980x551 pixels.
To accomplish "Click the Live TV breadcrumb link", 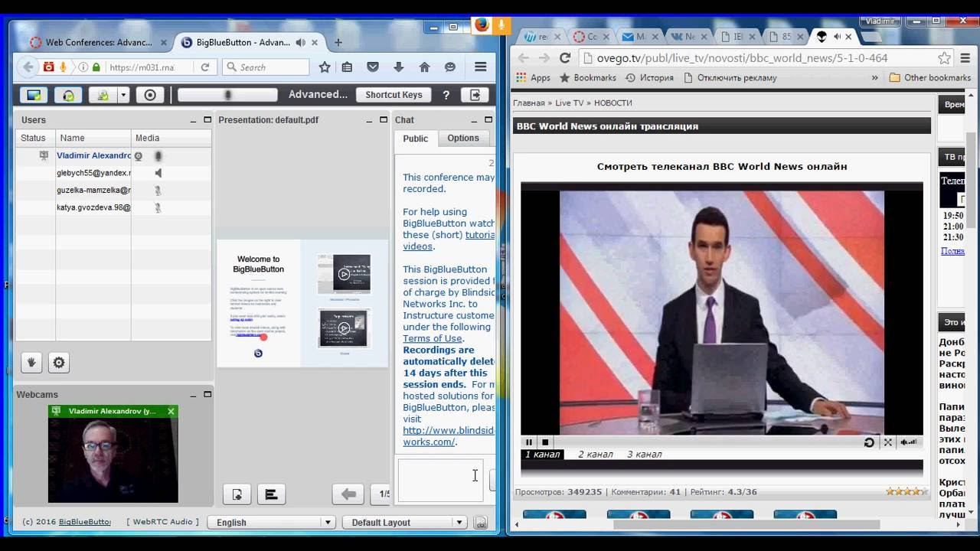I will click(x=569, y=103).
